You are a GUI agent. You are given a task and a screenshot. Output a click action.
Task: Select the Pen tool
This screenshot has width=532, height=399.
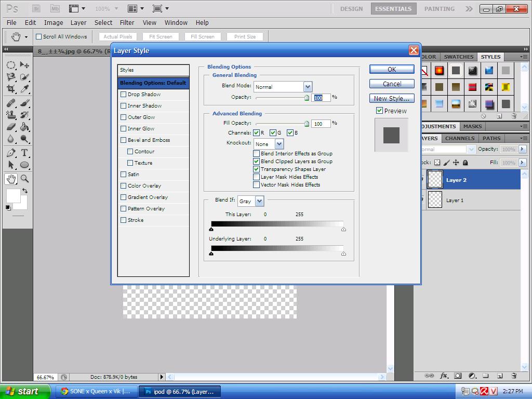click(x=11, y=153)
